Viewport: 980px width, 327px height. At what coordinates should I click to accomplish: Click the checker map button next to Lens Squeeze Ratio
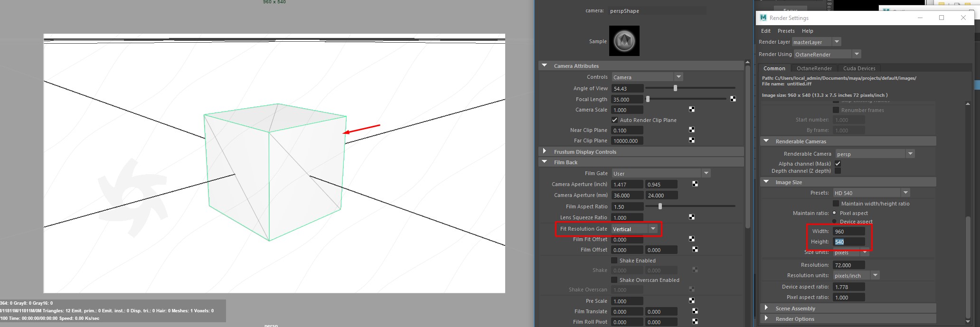(692, 217)
